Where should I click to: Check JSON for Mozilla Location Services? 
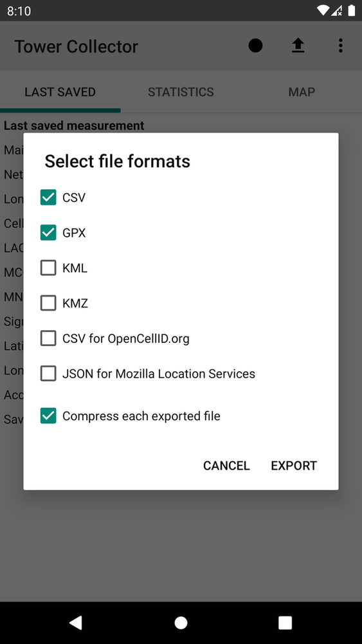[48, 374]
